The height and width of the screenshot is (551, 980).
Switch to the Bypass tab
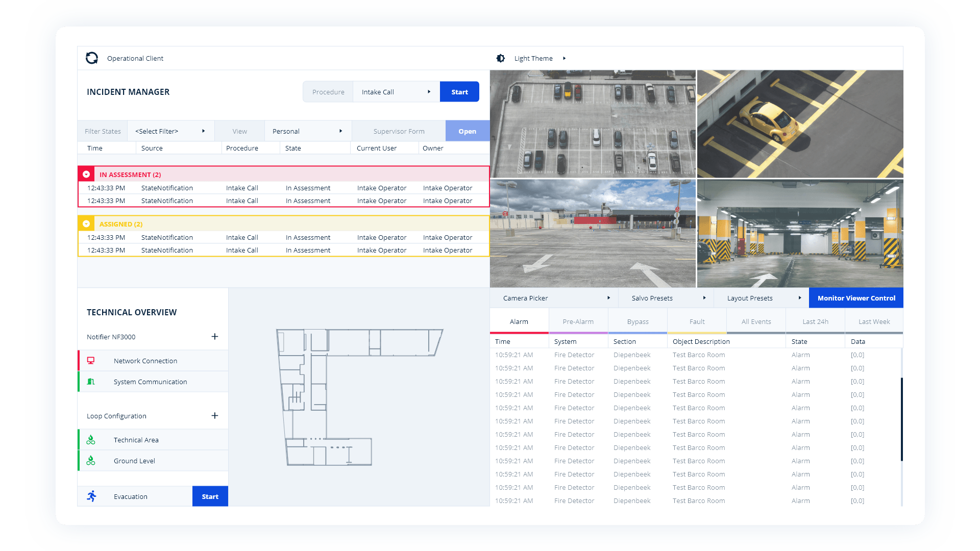pos(638,321)
